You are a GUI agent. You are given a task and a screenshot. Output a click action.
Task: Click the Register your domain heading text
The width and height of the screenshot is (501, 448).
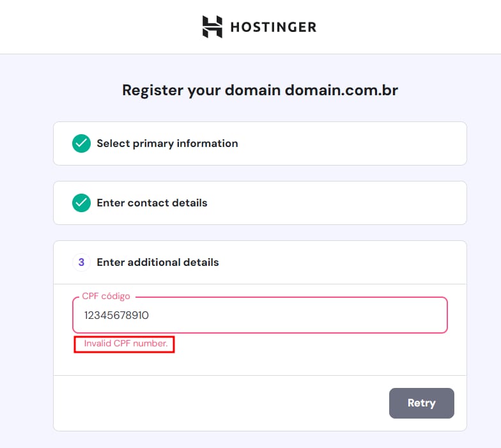coord(201,90)
